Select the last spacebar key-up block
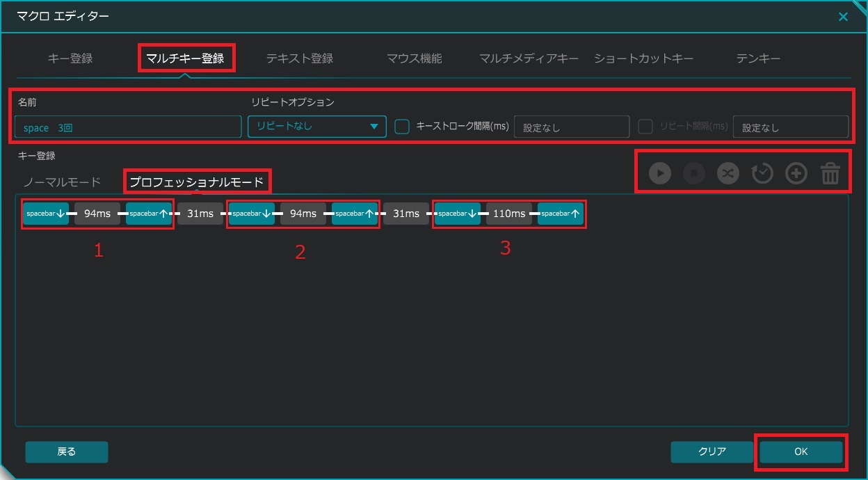 pyautogui.click(x=561, y=214)
